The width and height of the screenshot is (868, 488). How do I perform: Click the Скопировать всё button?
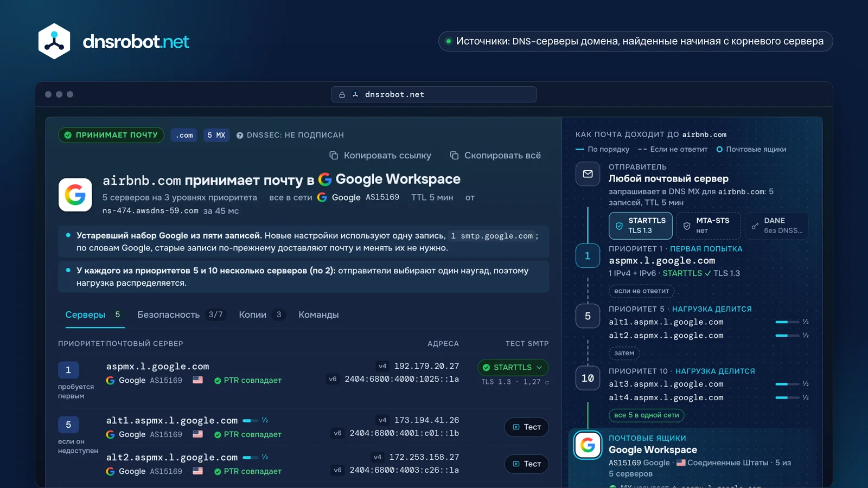495,156
